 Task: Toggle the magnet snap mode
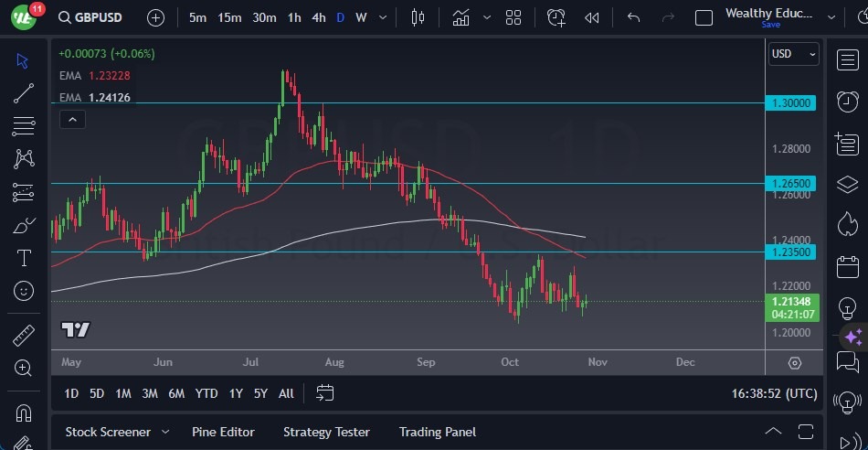point(24,412)
